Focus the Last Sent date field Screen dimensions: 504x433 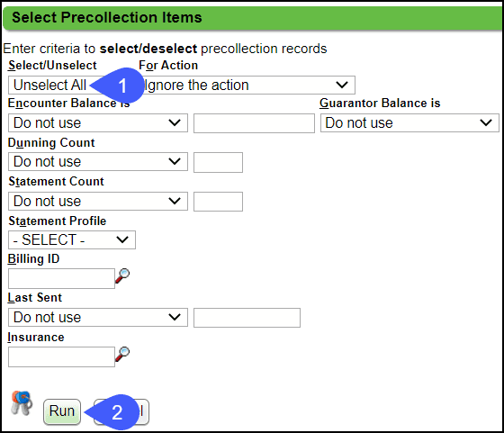click(247, 318)
